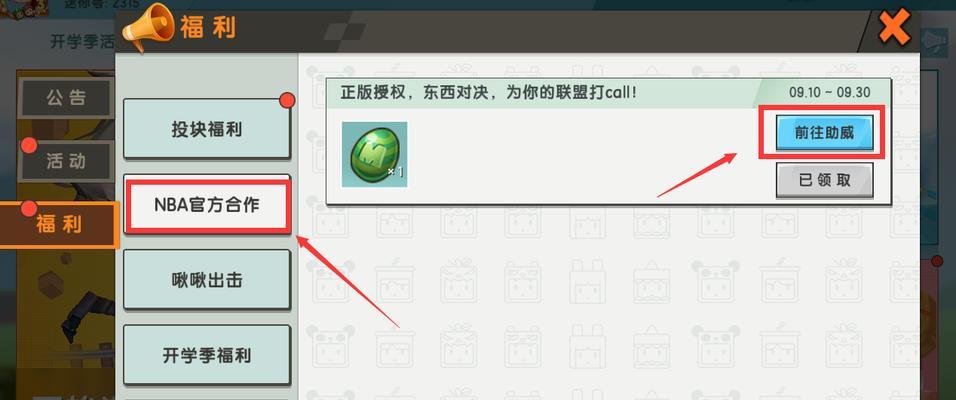This screenshot has height=400, width=956.
Task: Click the green egg reward icon
Action: point(374,154)
